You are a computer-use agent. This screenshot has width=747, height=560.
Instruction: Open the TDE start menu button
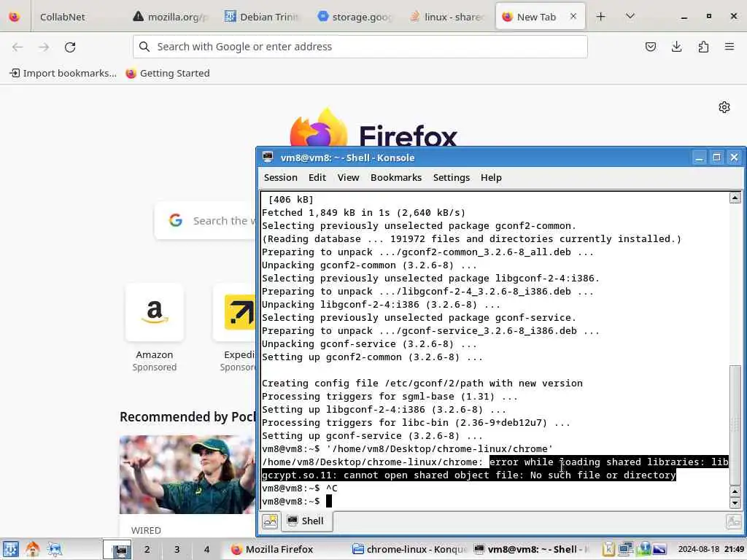(x=10, y=549)
